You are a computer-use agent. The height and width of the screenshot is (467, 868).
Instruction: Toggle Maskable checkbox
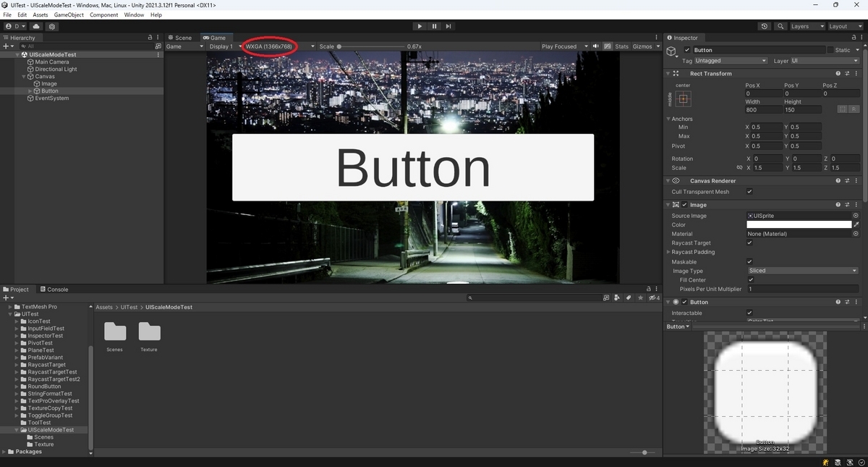[x=749, y=262]
